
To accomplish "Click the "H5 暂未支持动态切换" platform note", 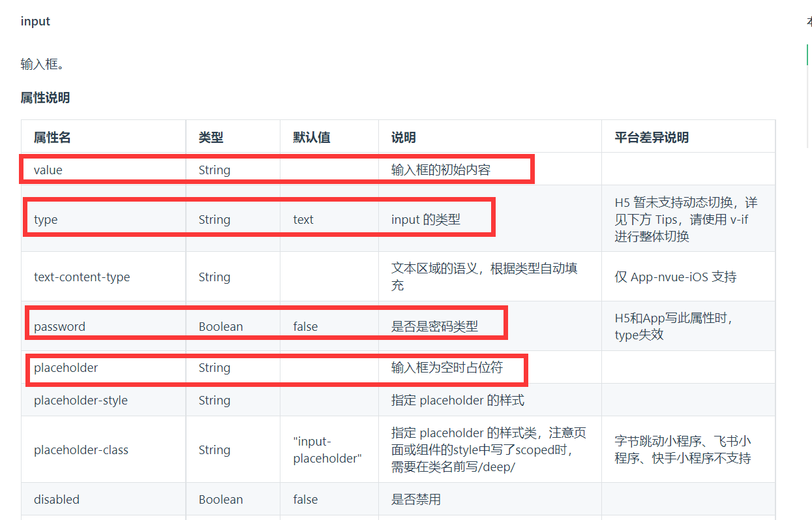I will tap(686, 219).
